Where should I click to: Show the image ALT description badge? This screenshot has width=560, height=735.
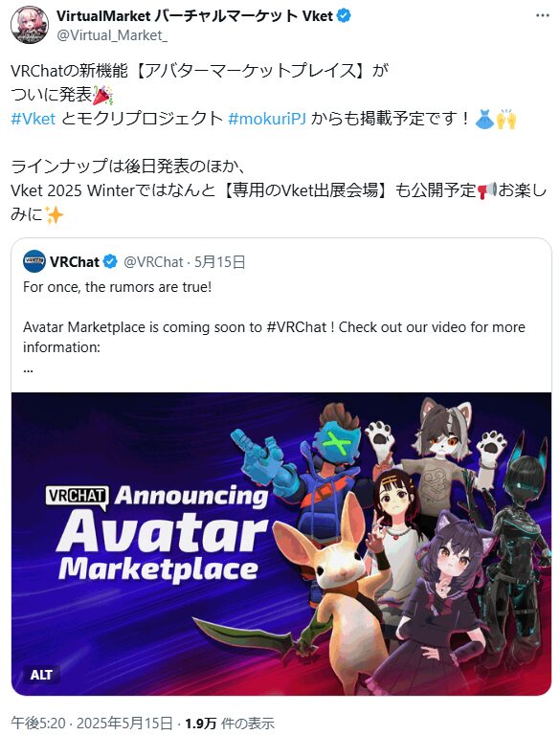click(41, 675)
